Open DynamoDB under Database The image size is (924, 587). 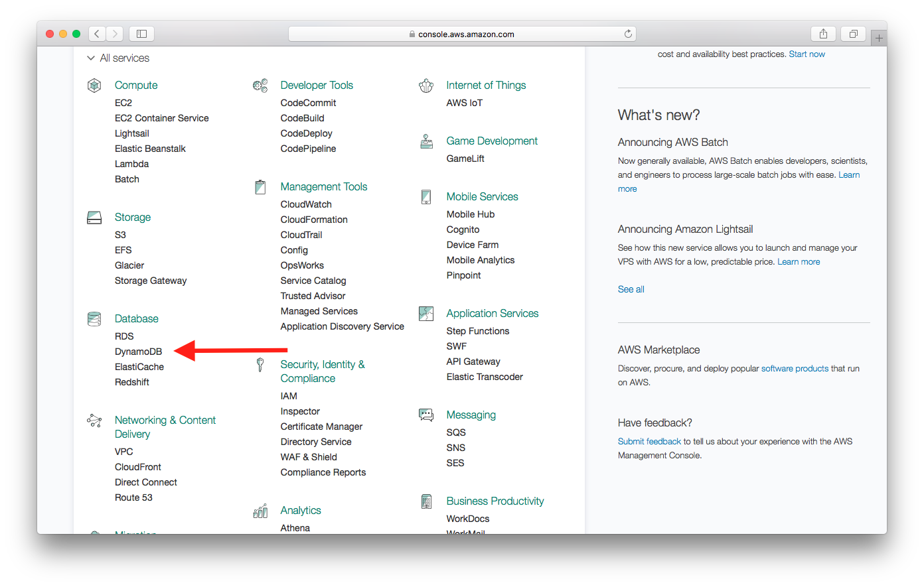(138, 352)
